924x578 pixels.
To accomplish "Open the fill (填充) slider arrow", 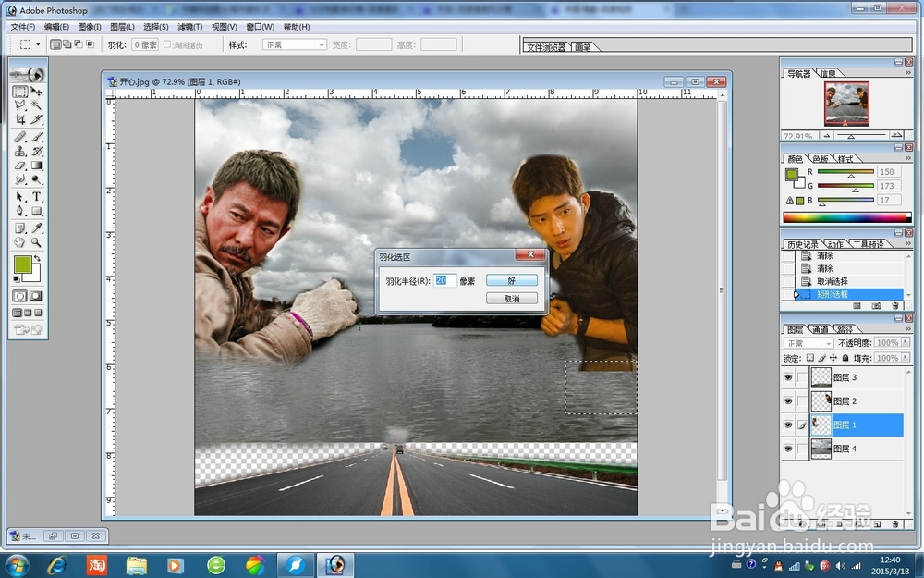I will click(x=906, y=358).
